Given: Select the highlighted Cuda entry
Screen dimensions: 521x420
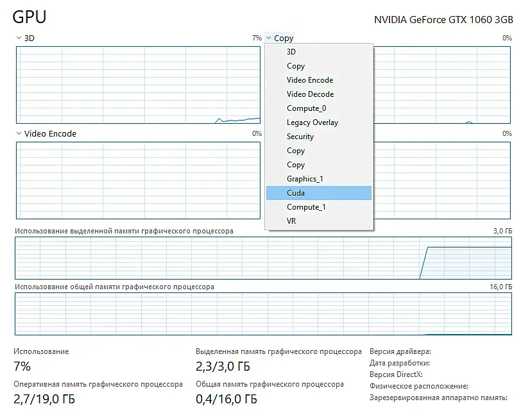Looking at the screenshot, I should [296, 193].
